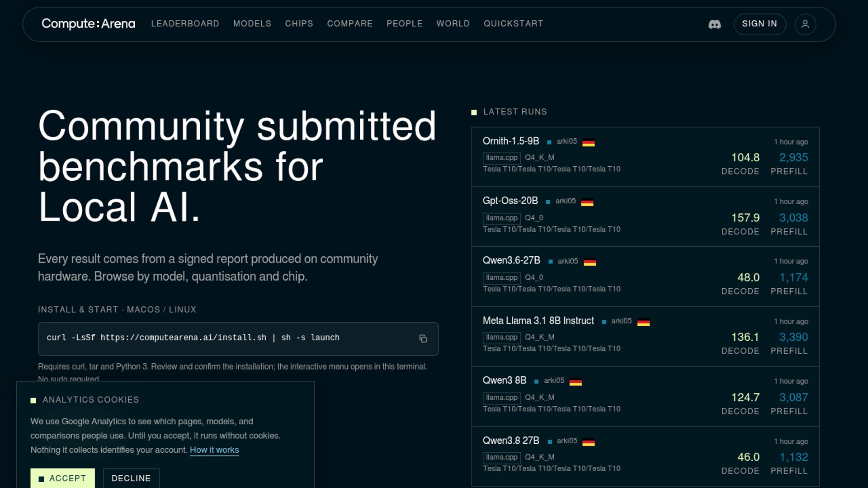
Task: Go to the Chips page
Action: click(x=299, y=23)
